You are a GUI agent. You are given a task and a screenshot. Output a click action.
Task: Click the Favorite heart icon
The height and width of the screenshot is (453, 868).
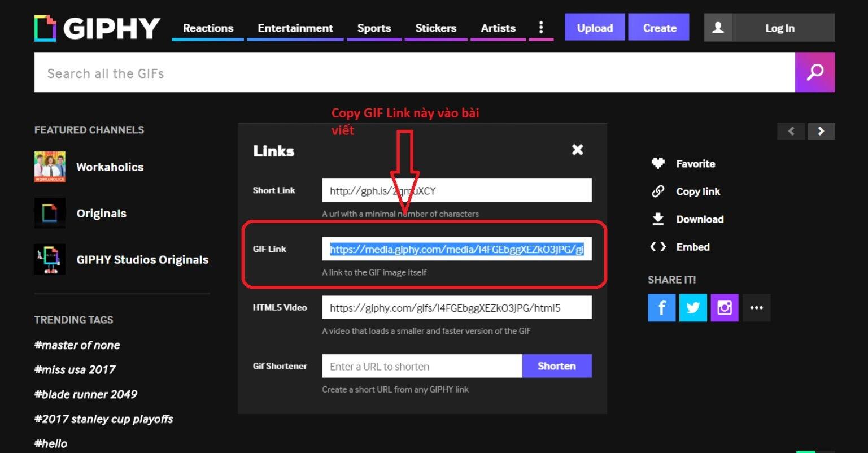[658, 164]
